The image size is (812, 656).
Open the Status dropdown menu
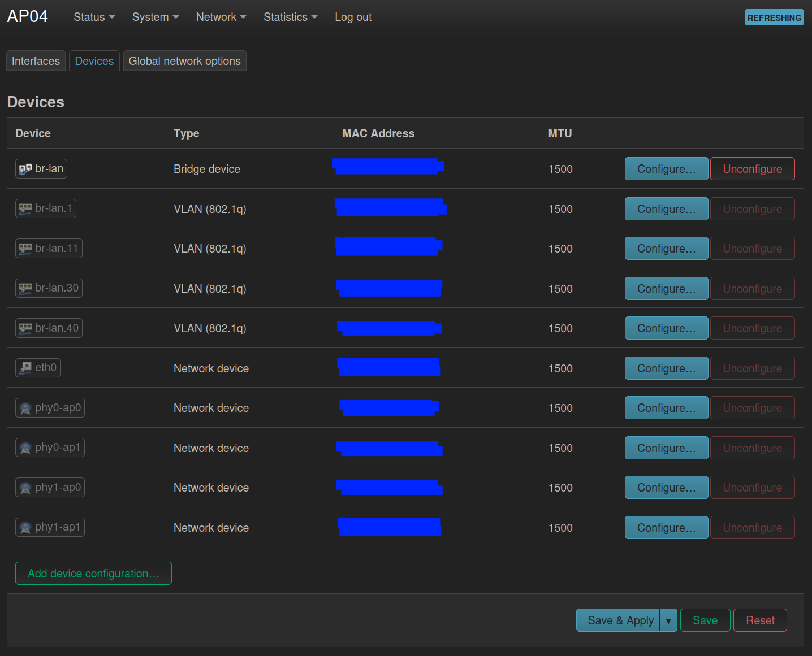click(x=94, y=17)
